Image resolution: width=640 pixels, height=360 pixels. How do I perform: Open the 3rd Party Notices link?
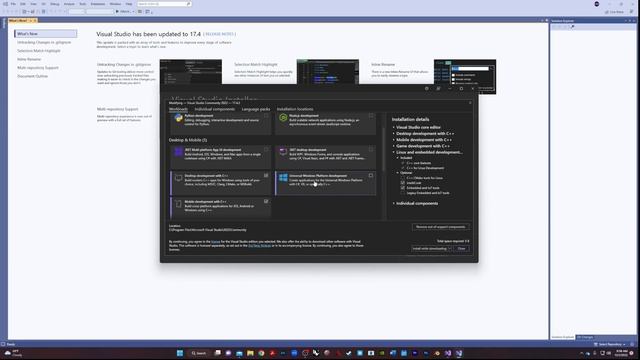(x=260, y=246)
